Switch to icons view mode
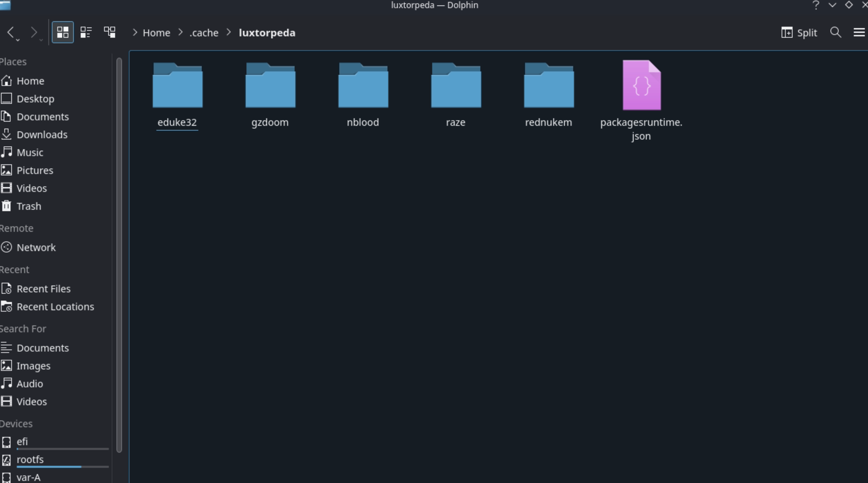Image resolution: width=868 pixels, height=483 pixels. [x=63, y=32]
